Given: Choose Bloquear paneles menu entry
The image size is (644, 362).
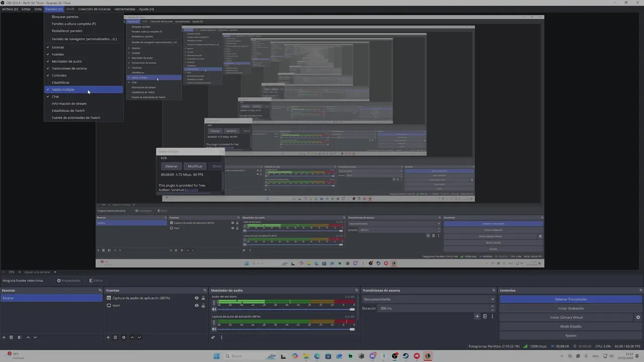Looking at the screenshot, I should coord(84,17).
